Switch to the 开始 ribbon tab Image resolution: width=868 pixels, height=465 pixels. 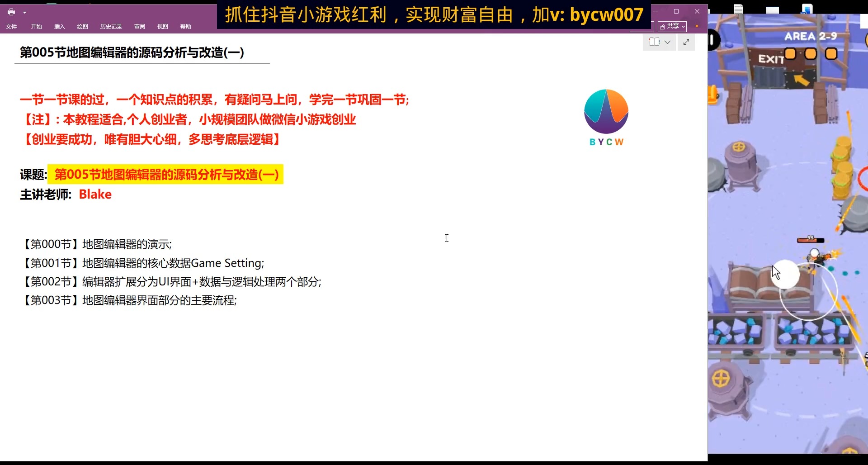coord(36,26)
